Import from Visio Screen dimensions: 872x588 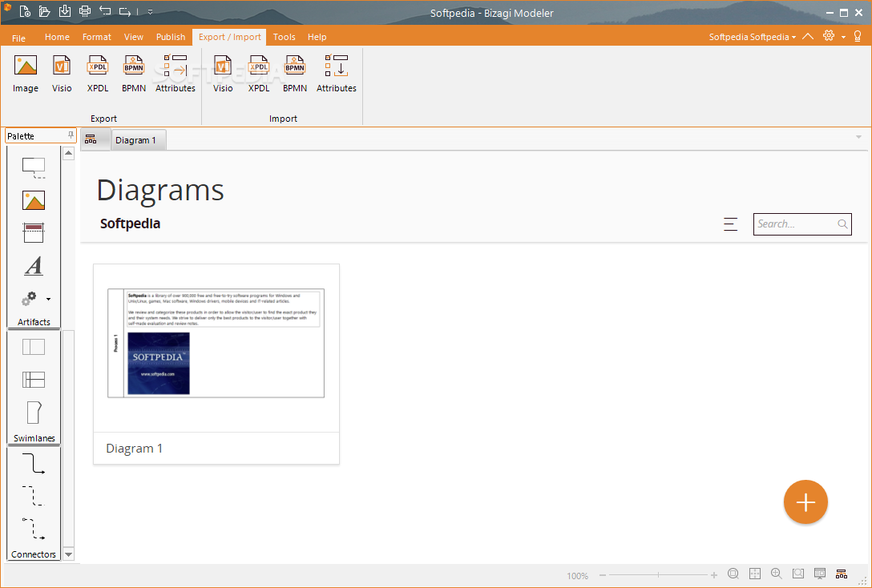point(223,74)
